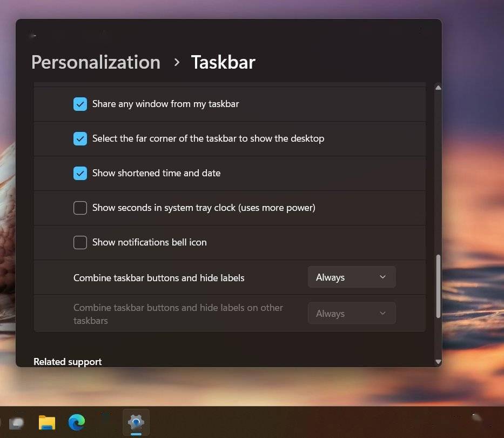504x438 pixels.
Task: Check Show notifications bell icon
Action: pos(80,242)
